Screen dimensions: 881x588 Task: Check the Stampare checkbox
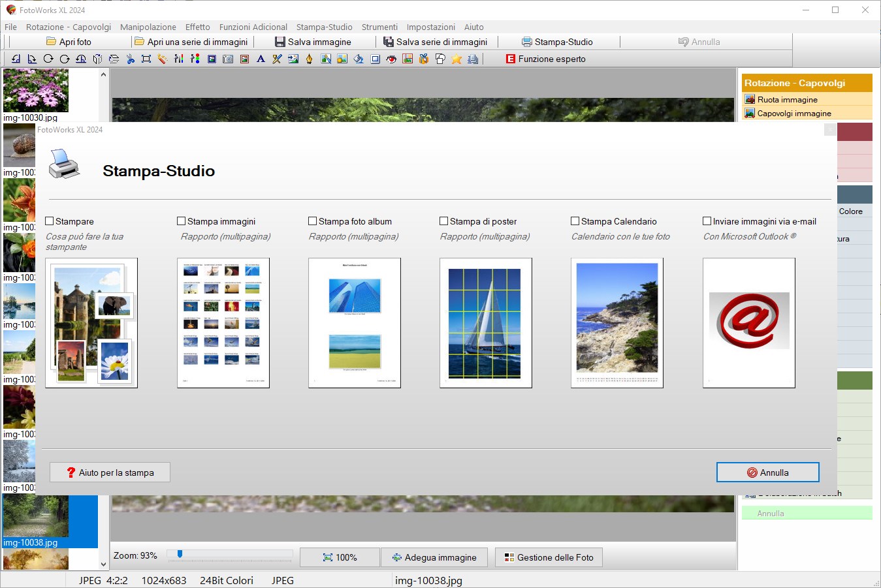(x=50, y=221)
